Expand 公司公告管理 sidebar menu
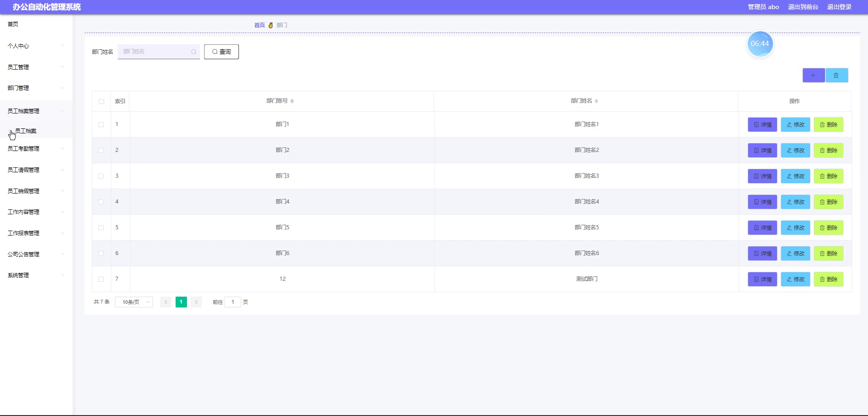The image size is (868, 416). 36,254
